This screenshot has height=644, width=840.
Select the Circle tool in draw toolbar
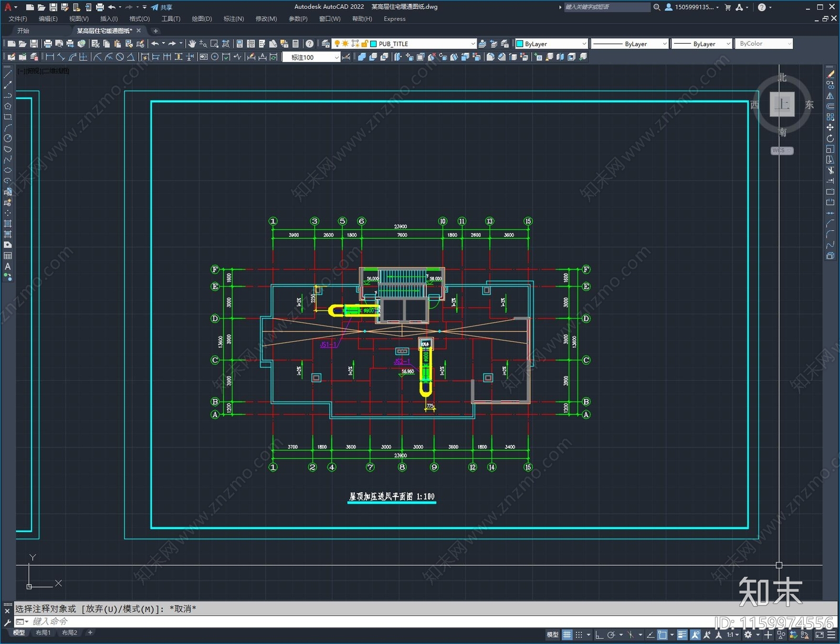(7, 139)
